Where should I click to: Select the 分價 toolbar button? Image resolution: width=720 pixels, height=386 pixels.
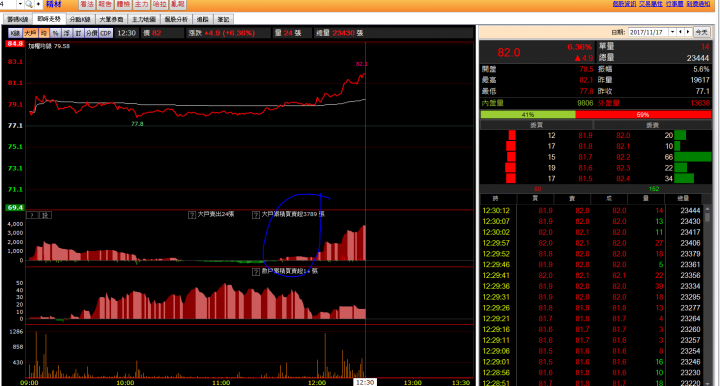point(92,33)
